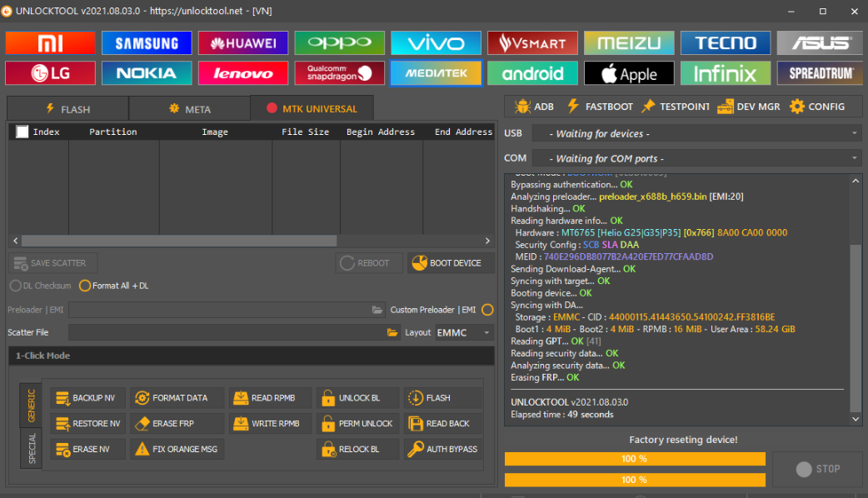Open the Android brand tile
The image size is (868, 498).
coord(532,73)
